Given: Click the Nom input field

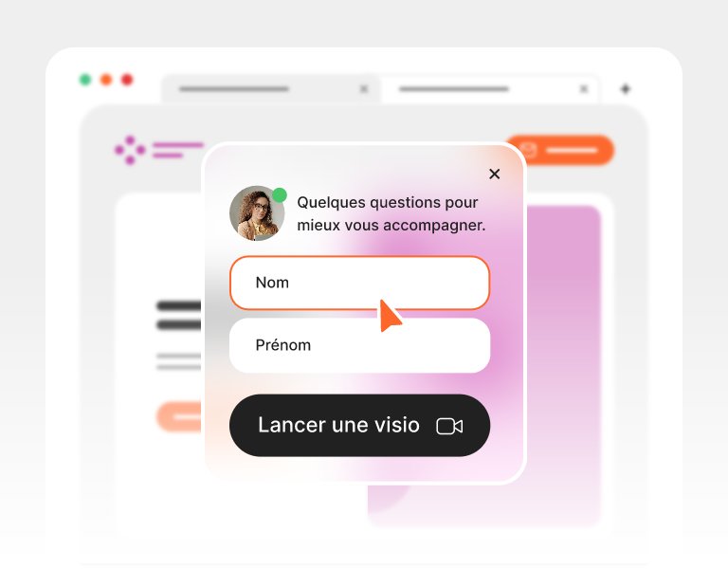Looking at the screenshot, I should pos(360,283).
